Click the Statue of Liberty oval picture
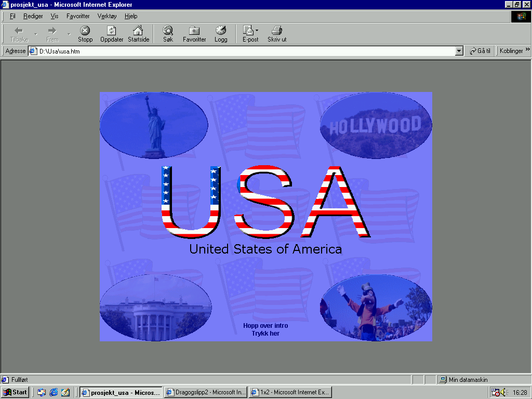Viewport: 532px width, 399px height. (x=154, y=125)
